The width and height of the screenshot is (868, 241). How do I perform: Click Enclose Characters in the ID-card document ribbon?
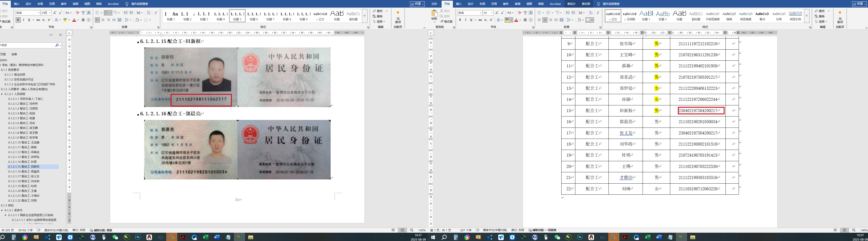[x=89, y=20]
